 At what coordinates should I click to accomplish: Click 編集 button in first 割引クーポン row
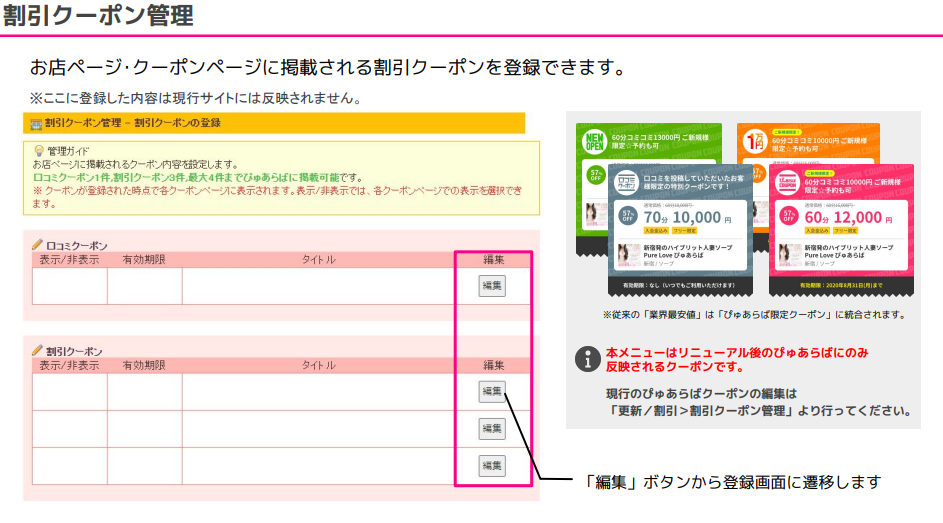[492, 391]
